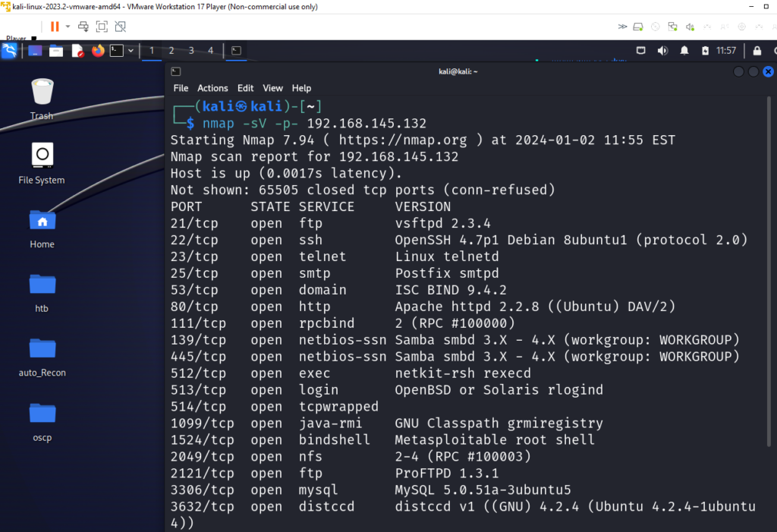Click the network connection tray icon

[640, 51]
